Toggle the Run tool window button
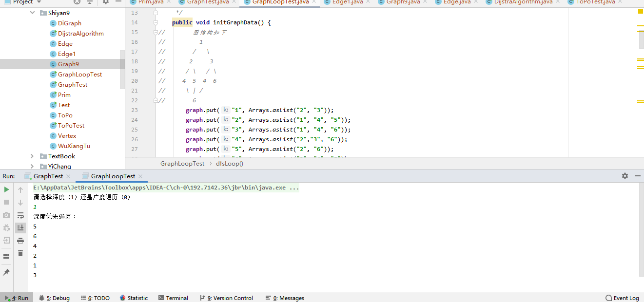 (x=17, y=298)
